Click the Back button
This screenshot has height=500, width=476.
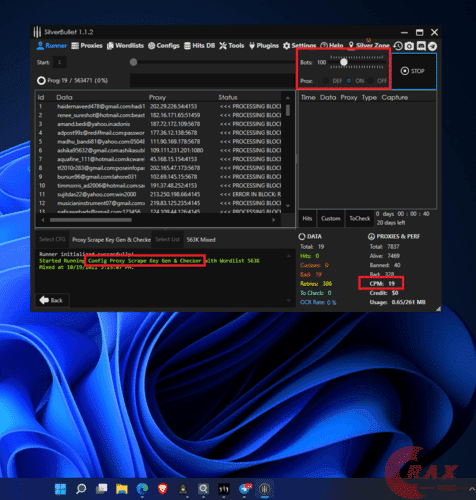click(x=52, y=300)
